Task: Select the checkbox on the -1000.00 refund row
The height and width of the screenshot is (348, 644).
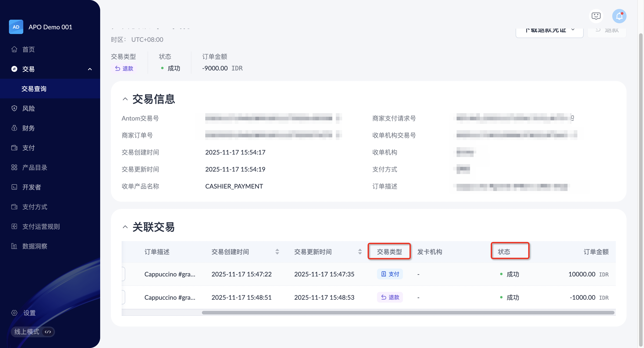Action: coord(123,297)
